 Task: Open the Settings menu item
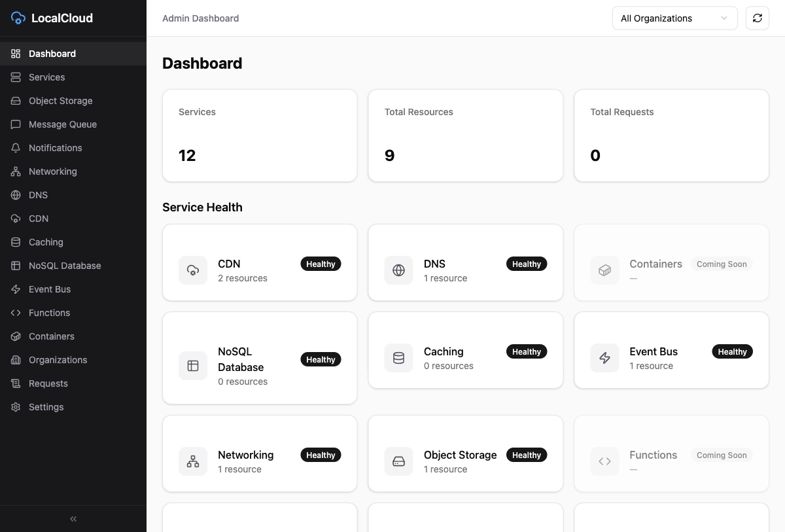pyautogui.click(x=46, y=407)
